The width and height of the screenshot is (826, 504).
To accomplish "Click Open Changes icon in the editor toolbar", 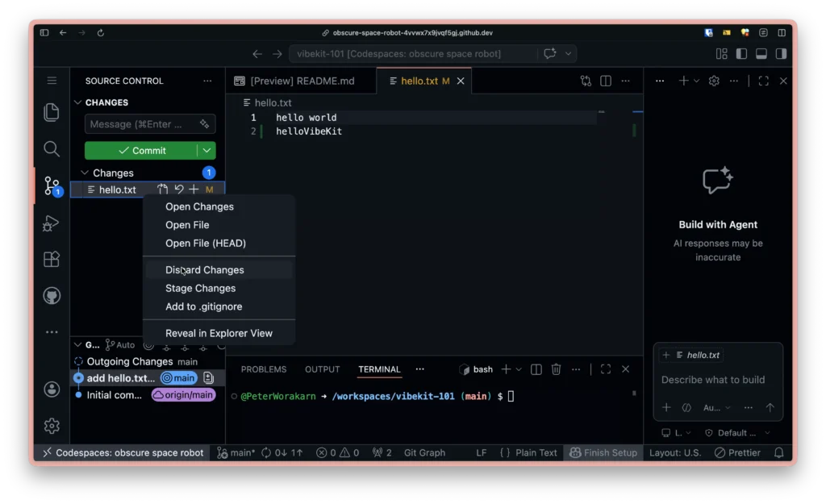I will coord(586,81).
